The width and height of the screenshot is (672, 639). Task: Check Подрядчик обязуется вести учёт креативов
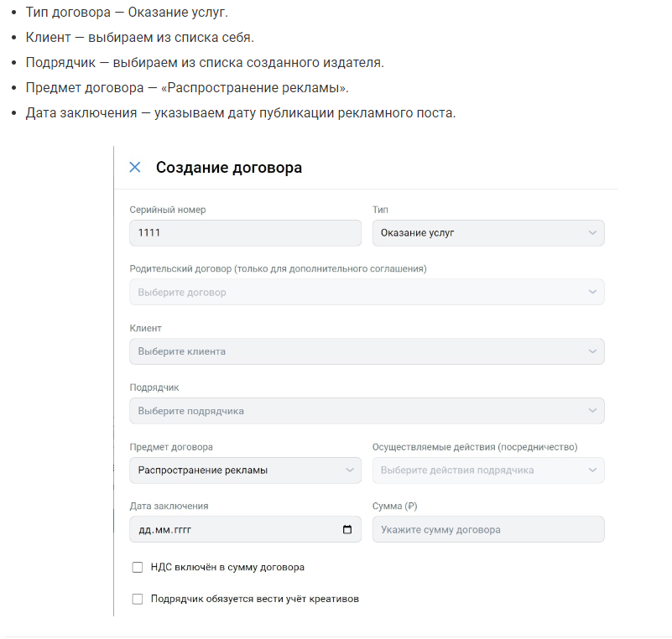[x=138, y=600]
